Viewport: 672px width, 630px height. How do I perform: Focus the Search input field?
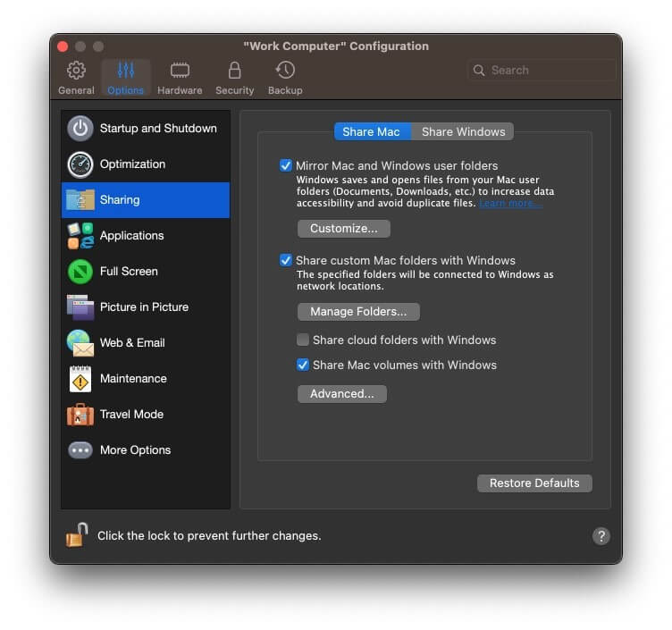click(x=542, y=71)
